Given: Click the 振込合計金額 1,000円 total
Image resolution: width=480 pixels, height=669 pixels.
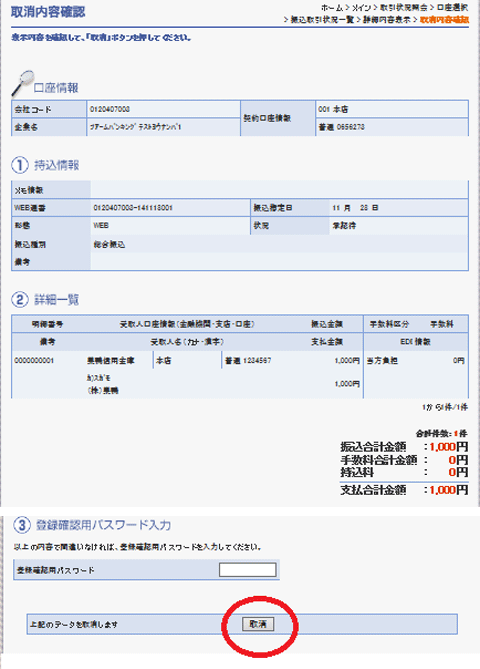Looking at the screenshot, I should (448, 447).
